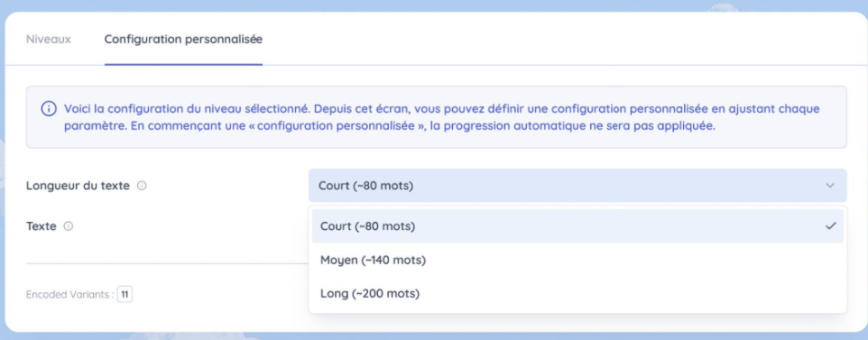Viewport: 868px width, 340px height.
Task: Click the Longueur du texte label
Action: [x=78, y=186]
